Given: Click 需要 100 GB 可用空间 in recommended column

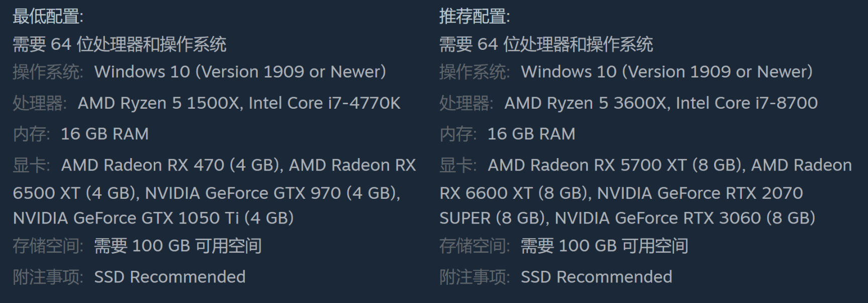Looking at the screenshot, I should tap(604, 246).
